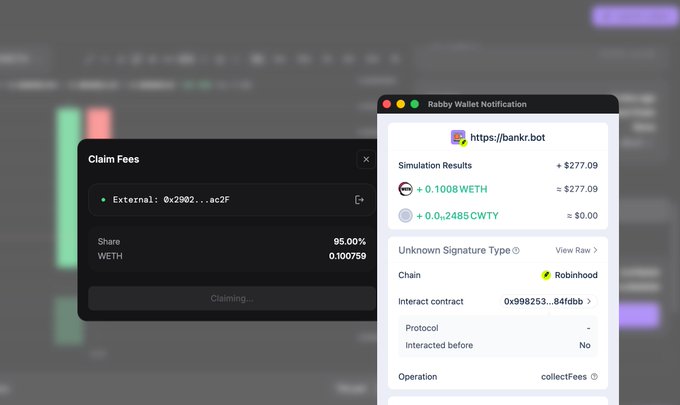
Task: Click the Share label in Claim Fees
Action: pos(109,242)
